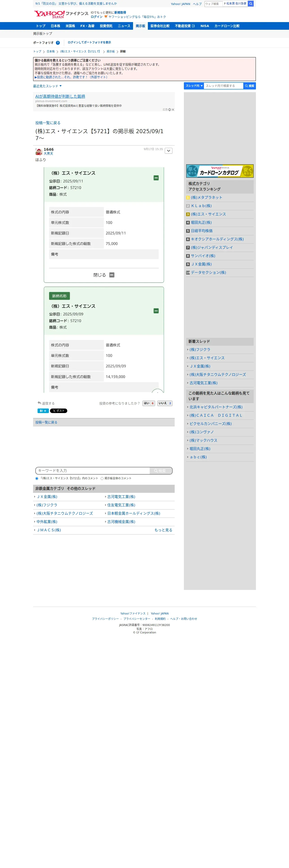289x868 pixels.
Task: Expand the 最近見たスレッド dropdown
Action: pyautogui.click(x=47, y=86)
